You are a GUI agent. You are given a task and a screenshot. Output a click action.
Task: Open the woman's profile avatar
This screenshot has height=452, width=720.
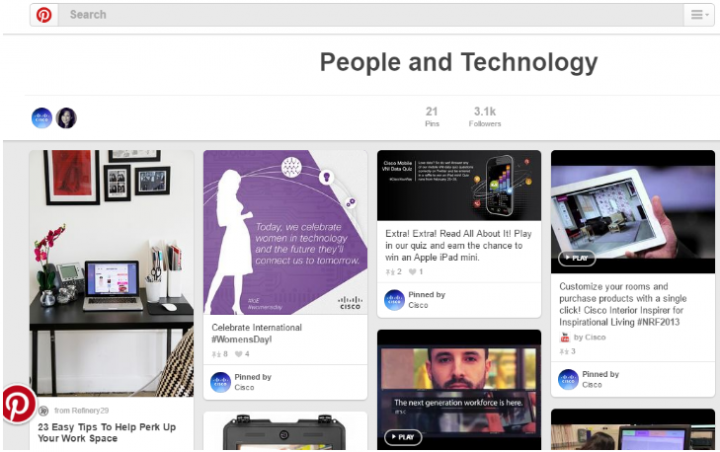click(66, 118)
